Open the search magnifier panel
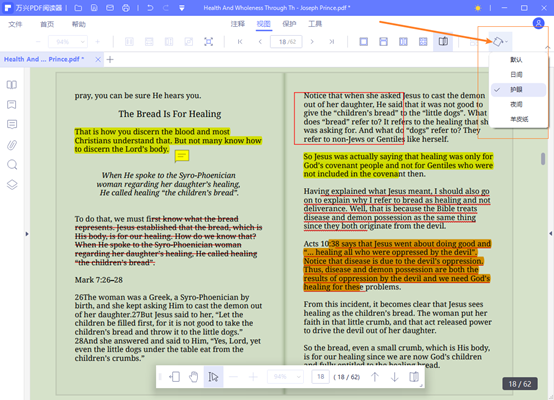 coord(12,165)
